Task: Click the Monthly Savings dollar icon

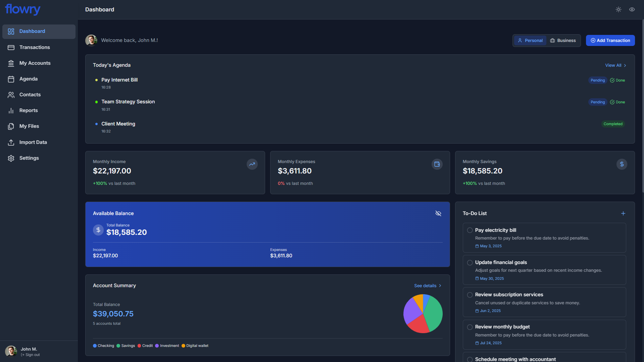Action: [622, 164]
